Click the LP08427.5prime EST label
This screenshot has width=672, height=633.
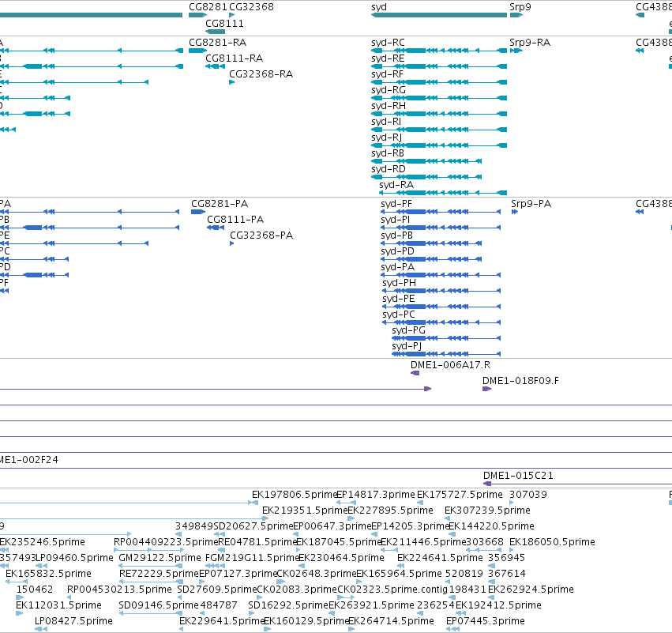click(73, 621)
